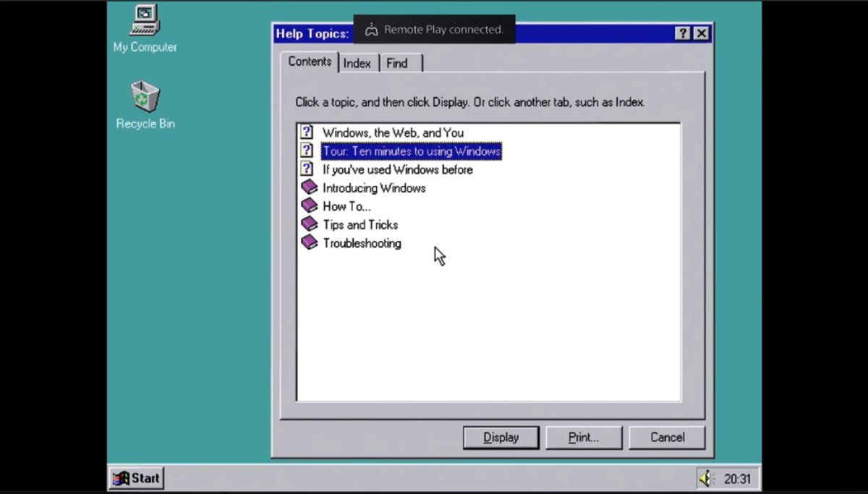Click the question icon beside If you've used Windows before
Viewport: 868px width, 494px height.
(x=307, y=169)
